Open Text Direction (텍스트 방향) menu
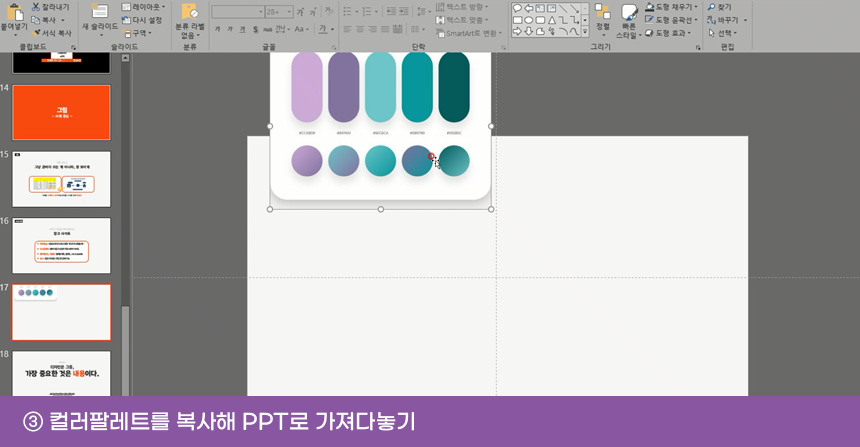 (x=462, y=7)
